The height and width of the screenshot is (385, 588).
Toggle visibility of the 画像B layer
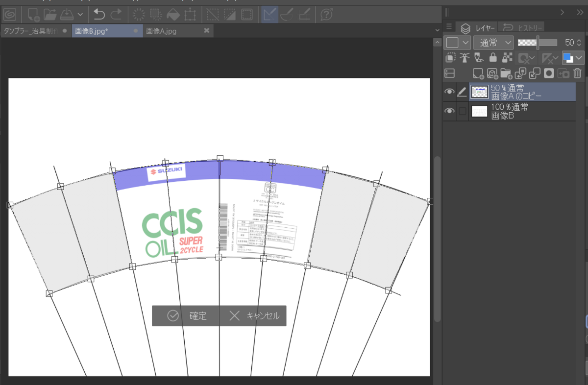pyautogui.click(x=449, y=111)
